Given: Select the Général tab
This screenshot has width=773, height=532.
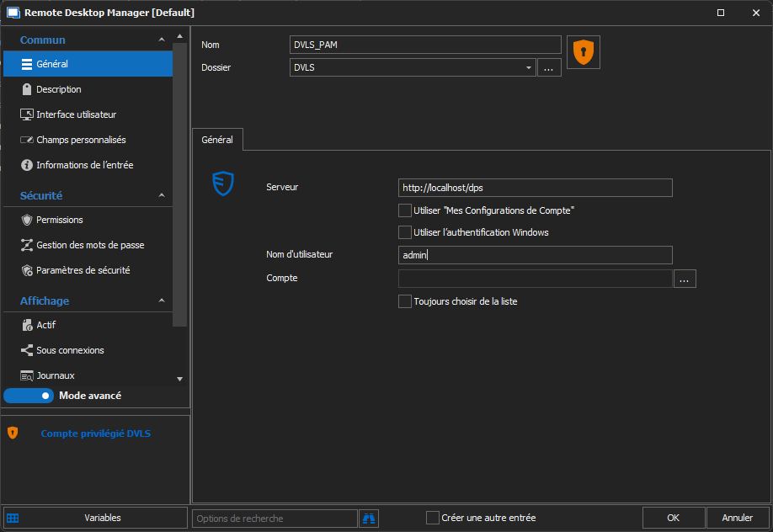Looking at the screenshot, I should tap(217, 140).
